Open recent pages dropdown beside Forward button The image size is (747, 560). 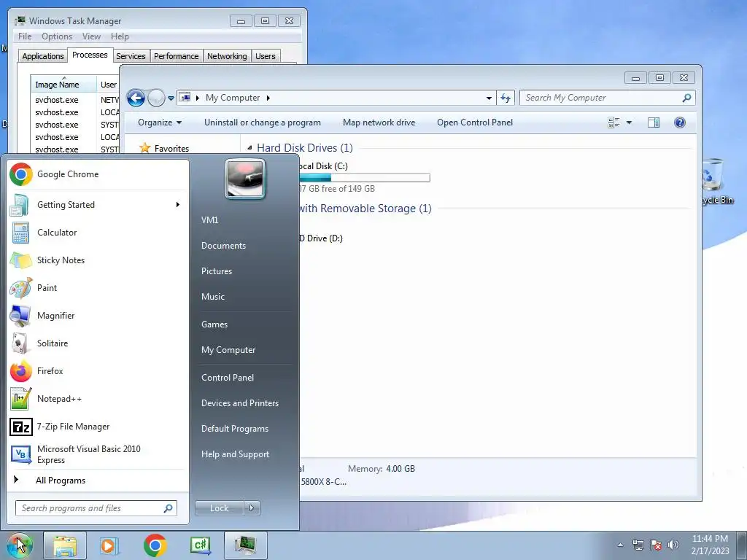171,98
